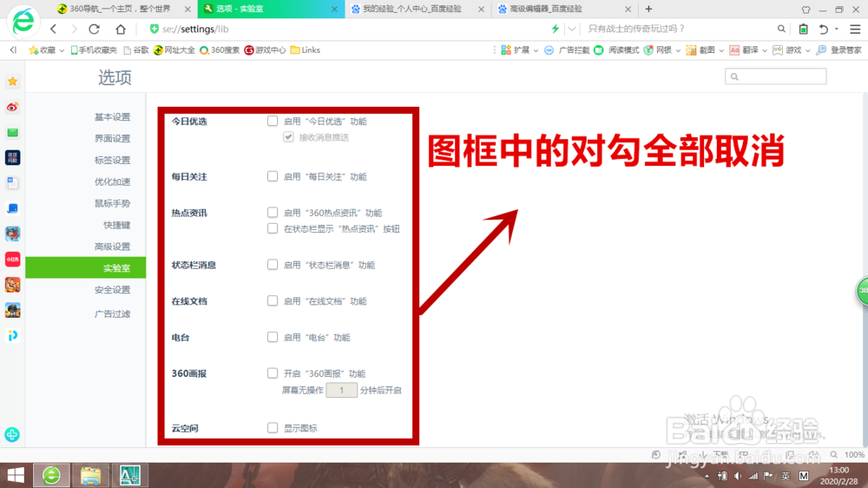
Task: Open the Weibo icon in sidebar
Action: [x=13, y=107]
